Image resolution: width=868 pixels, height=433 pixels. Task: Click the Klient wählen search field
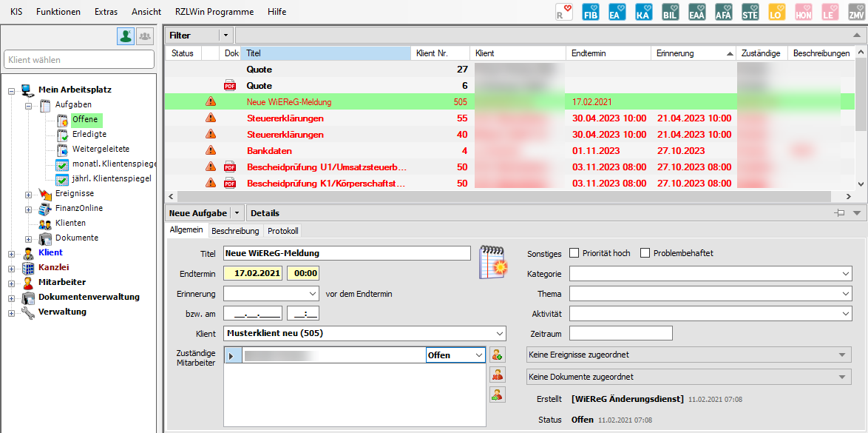pos(78,60)
